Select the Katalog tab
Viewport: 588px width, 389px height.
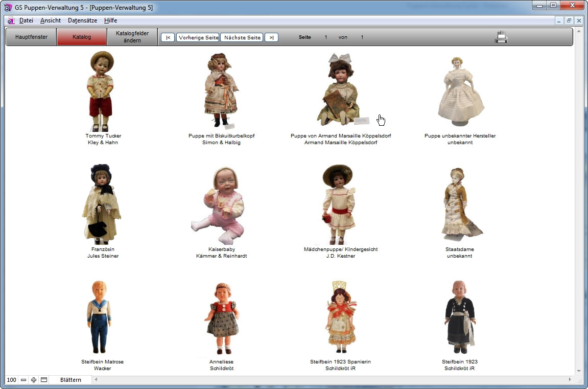click(x=82, y=37)
